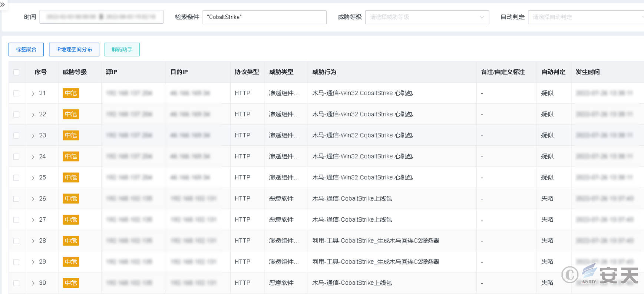Click the 检索条件 search field containing CobaltStrike
Screen dimensions: 644x294
point(264,17)
